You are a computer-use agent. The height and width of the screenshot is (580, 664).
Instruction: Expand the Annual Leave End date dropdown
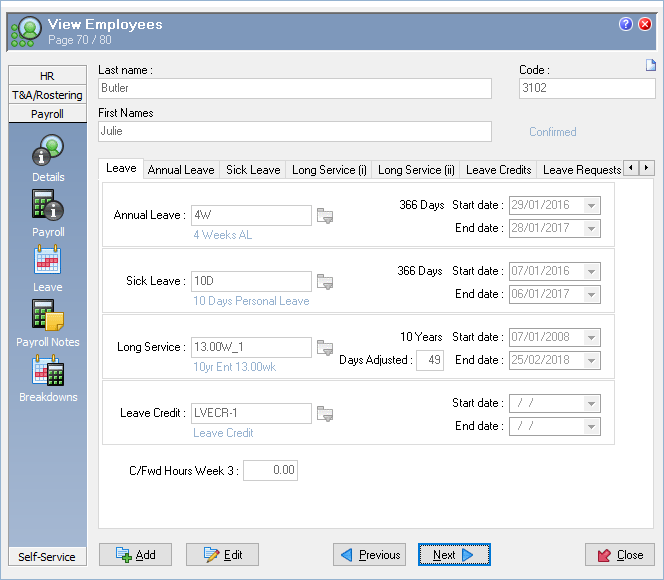(591, 229)
